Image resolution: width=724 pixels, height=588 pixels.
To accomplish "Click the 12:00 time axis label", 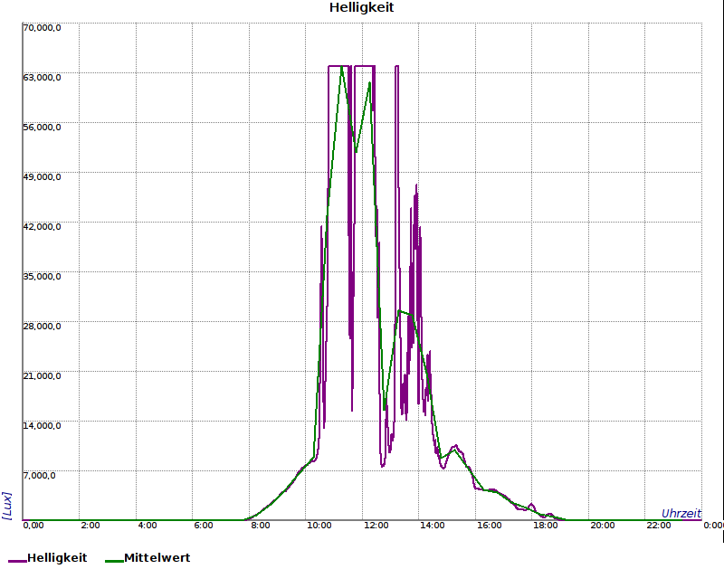I will (x=376, y=526).
